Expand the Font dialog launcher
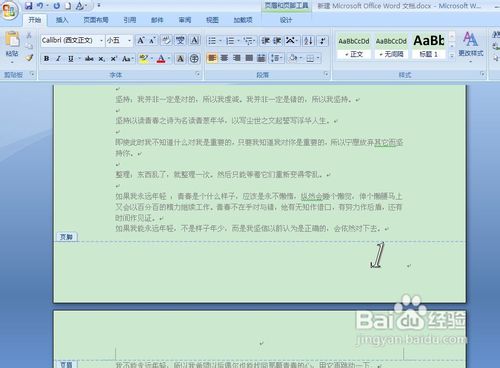Screen dimensions: 500x368 198,74
